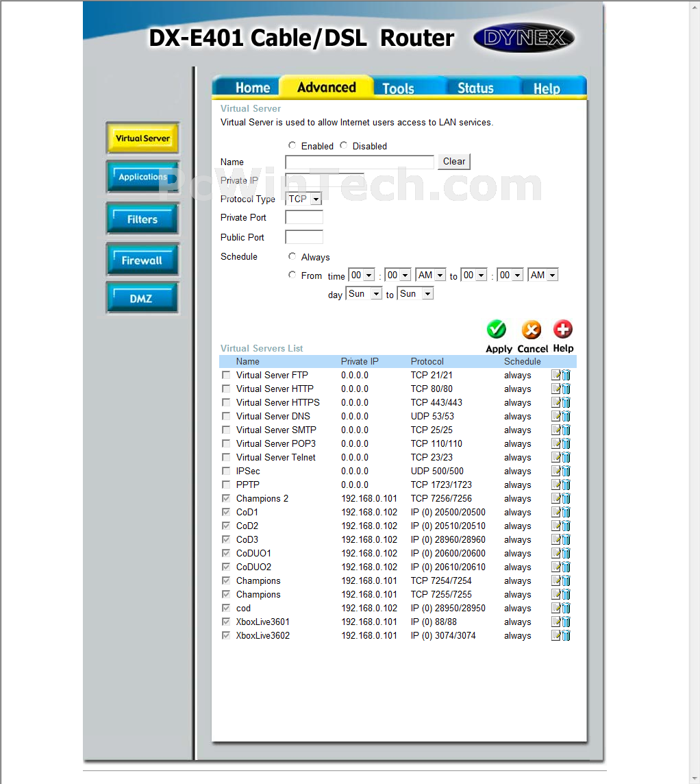Delete the CoD1 entry
Viewport: 700px width, 784px height.
566,512
